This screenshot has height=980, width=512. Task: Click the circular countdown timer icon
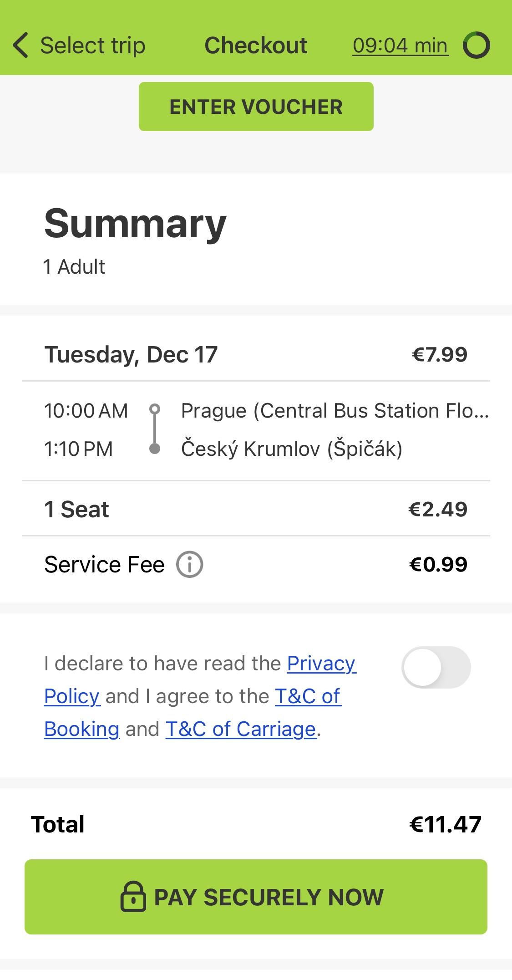(x=476, y=45)
